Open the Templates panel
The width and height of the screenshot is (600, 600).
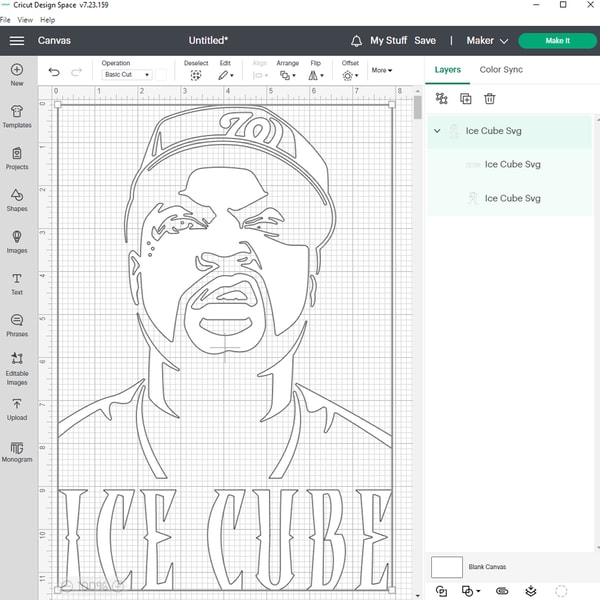tap(17, 116)
